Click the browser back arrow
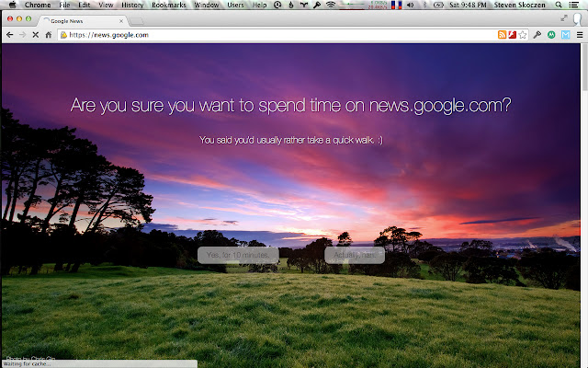Screen dimensions: 588x368 pos(9,35)
